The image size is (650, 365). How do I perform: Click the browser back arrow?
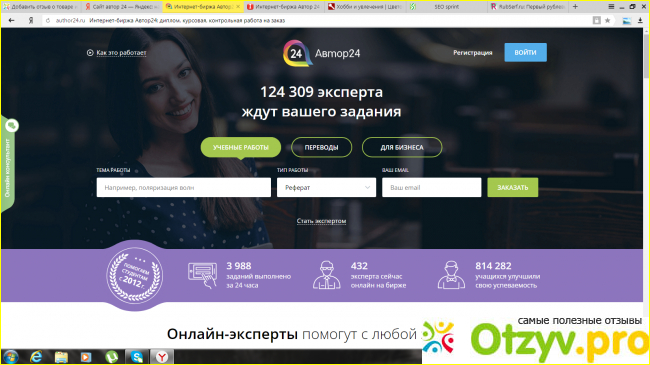pos(12,20)
